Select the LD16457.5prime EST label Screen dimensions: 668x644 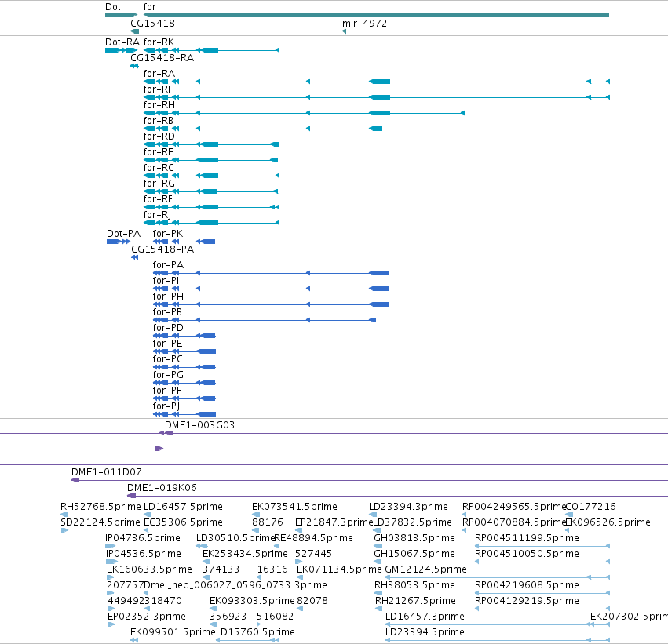coord(183,507)
